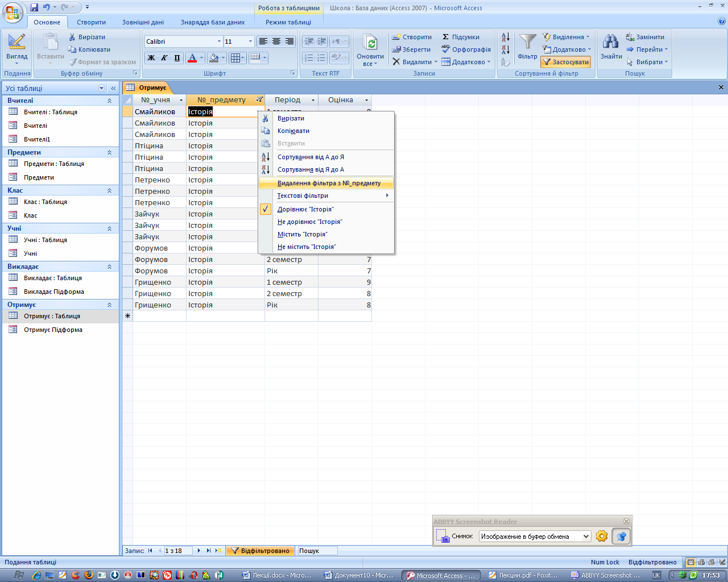Open Отримує Підформа in navigation pane
This screenshot has height=582, width=728.
pyautogui.click(x=60, y=330)
